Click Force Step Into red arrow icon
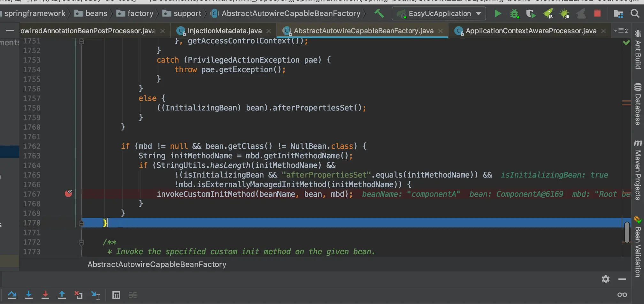 coord(45,295)
